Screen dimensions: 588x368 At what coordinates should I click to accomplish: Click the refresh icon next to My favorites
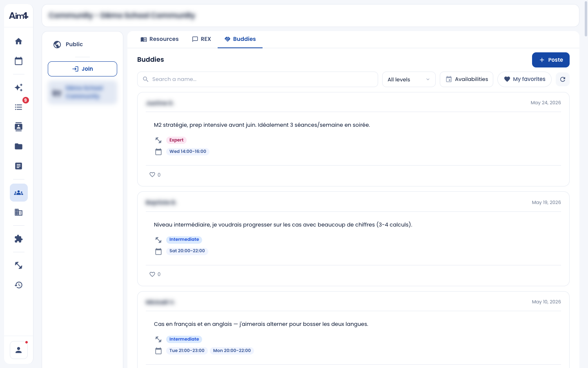pyautogui.click(x=563, y=79)
